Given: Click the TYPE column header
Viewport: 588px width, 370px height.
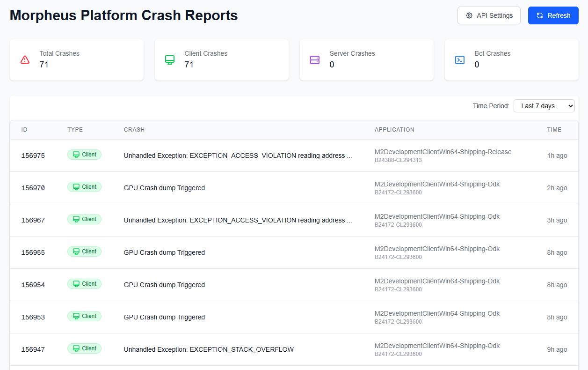Looking at the screenshot, I should click(x=75, y=130).
